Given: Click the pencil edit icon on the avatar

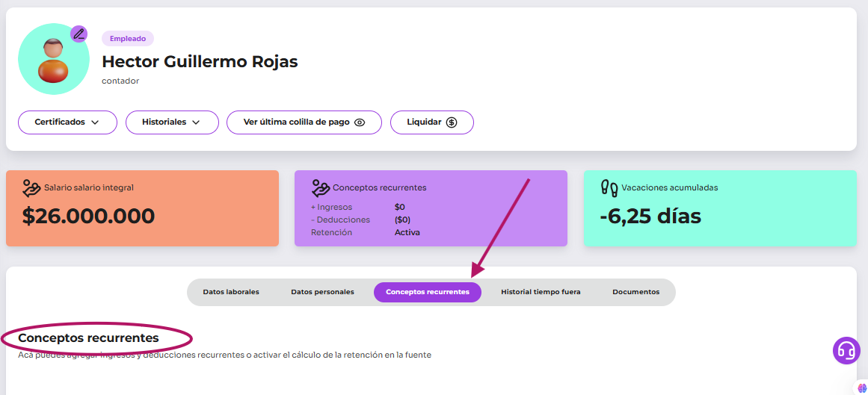Looking at the screenshot, I should pos(79,34).
